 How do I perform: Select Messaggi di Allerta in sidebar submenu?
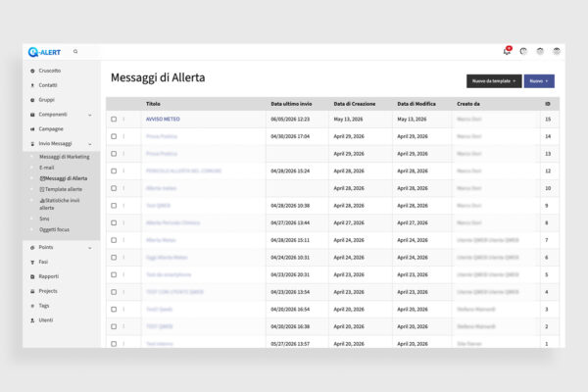[64, 178]
